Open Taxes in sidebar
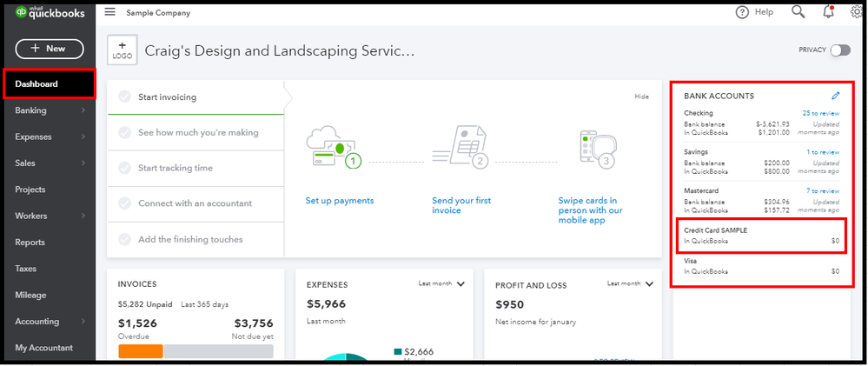Screen dimensions: 868x366 [25, 269]
